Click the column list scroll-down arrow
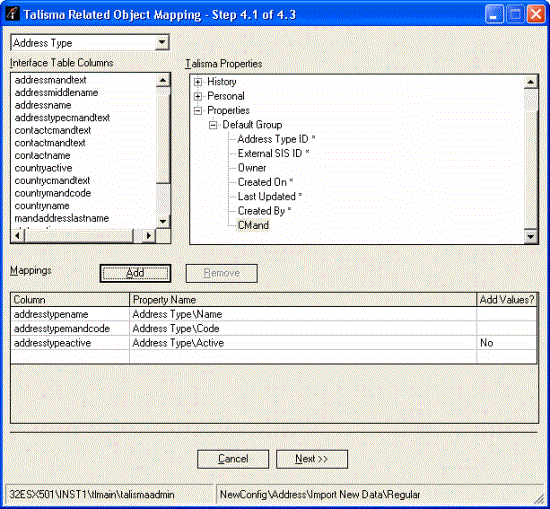 click(x=163, y=221)
